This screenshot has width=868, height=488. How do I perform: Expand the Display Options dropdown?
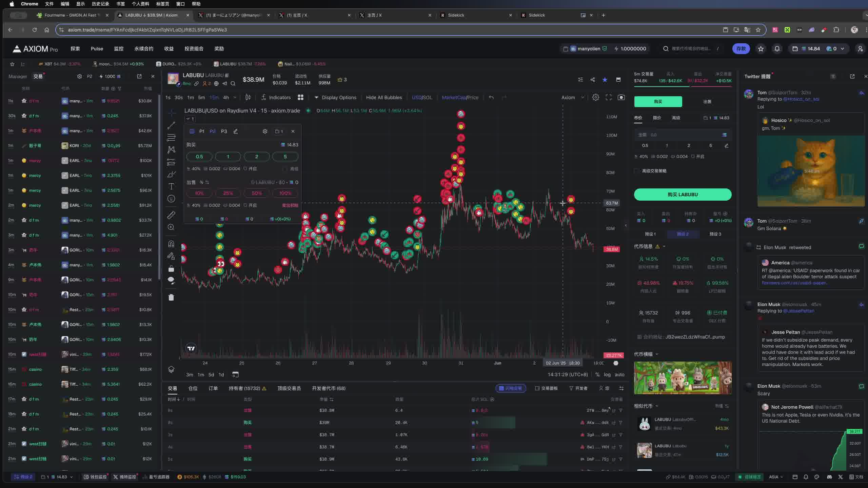pyautogui.click(x=335, y=97)
